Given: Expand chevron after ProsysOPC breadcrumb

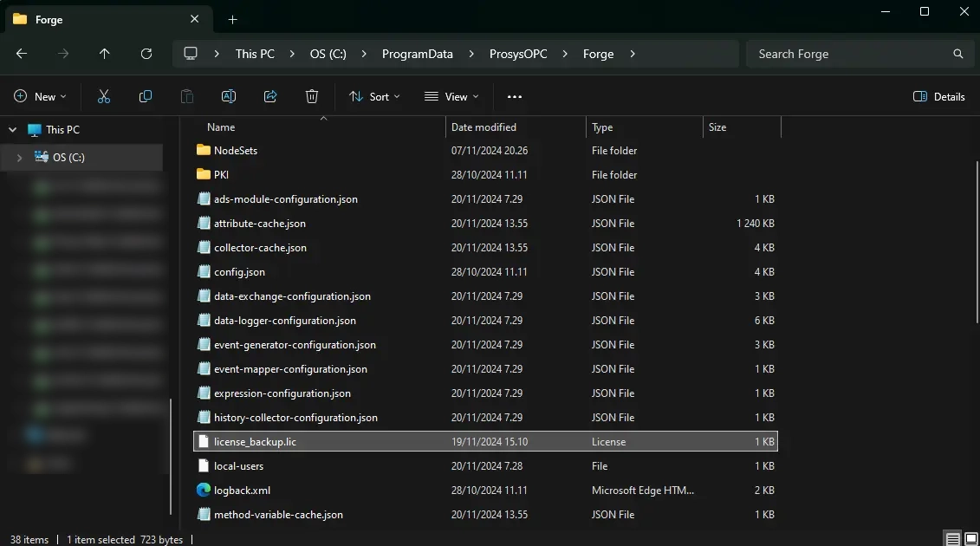Looking at the screenshot, I should click(565, 54).
